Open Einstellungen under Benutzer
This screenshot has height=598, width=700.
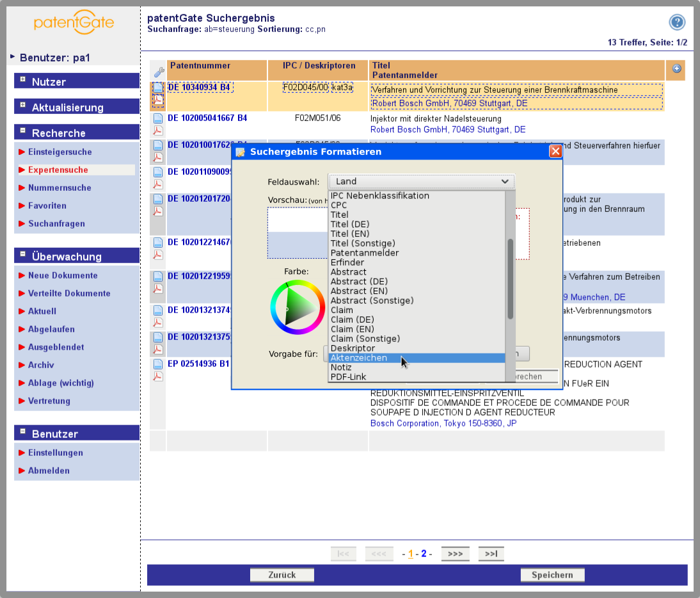[56, 453]
